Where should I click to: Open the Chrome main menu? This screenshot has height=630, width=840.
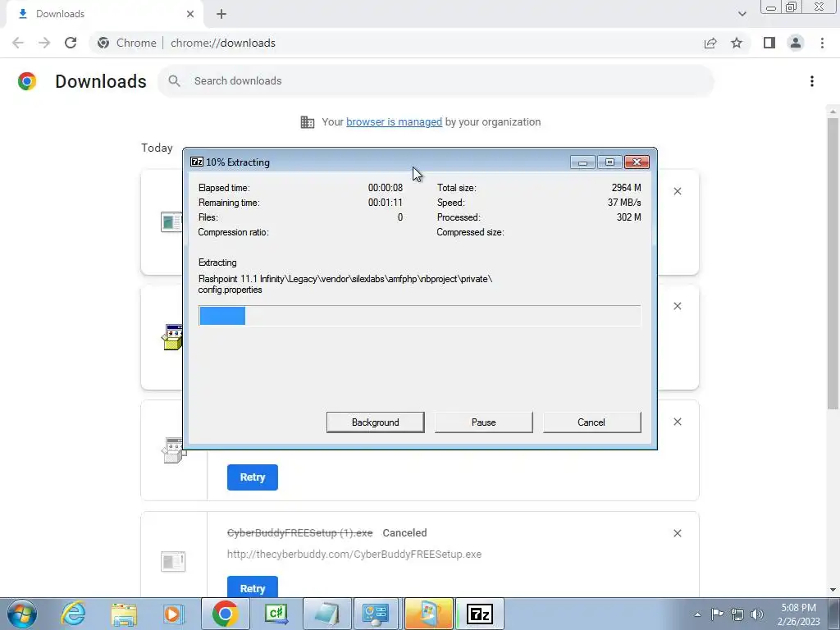[822, 43]
